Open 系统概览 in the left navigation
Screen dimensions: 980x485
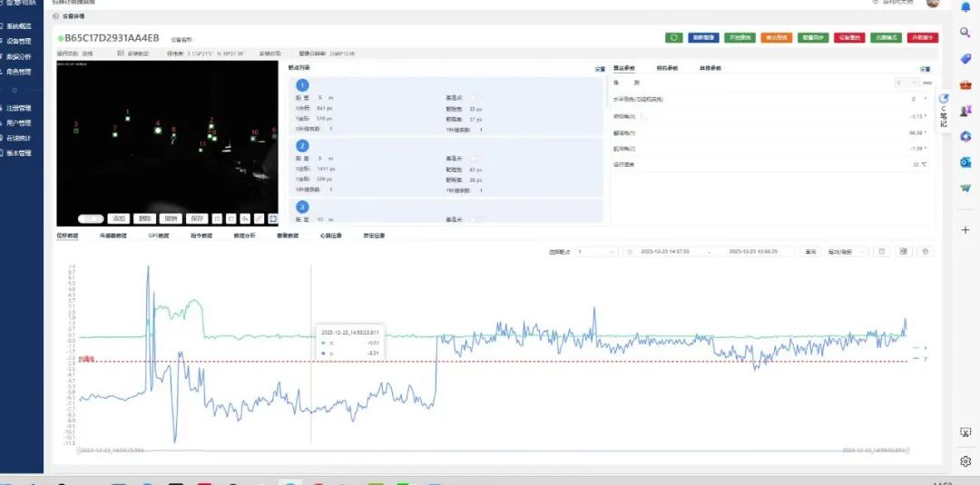19,26
